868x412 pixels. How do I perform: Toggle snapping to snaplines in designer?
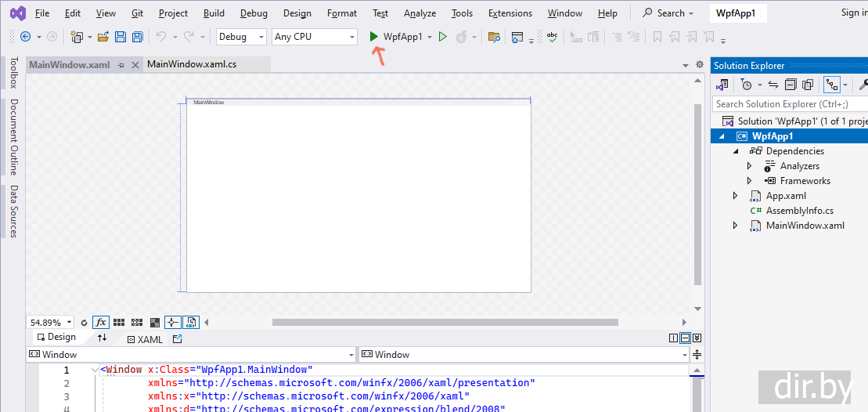point(173,322)
